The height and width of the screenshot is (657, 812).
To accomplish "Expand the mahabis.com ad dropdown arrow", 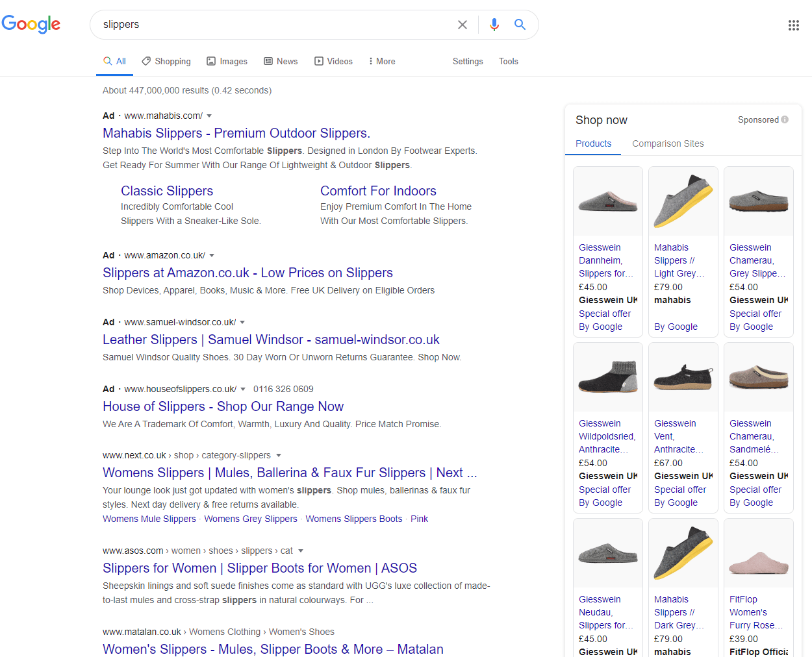I will click(x=209, y=116).
